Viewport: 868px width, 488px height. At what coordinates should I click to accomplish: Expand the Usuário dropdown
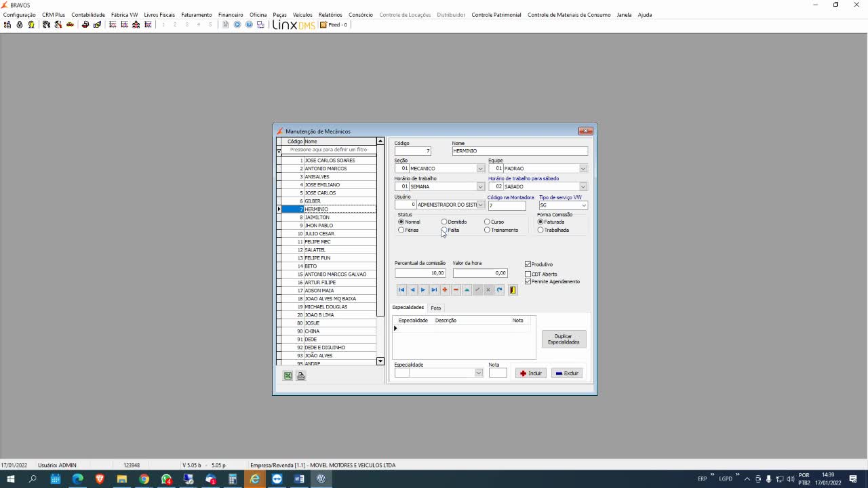pyautogui.click(x=481, y=205)
